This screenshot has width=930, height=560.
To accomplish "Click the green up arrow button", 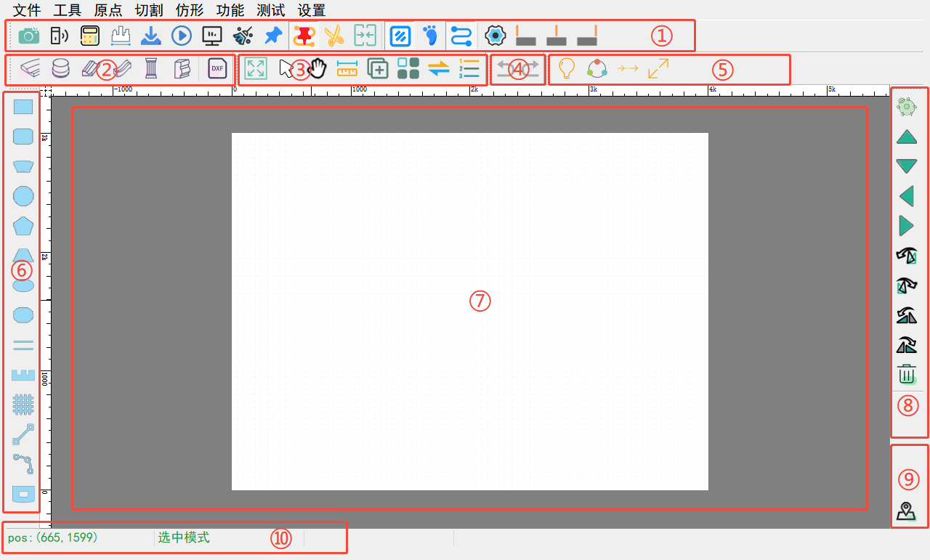I will coord(906,137).
